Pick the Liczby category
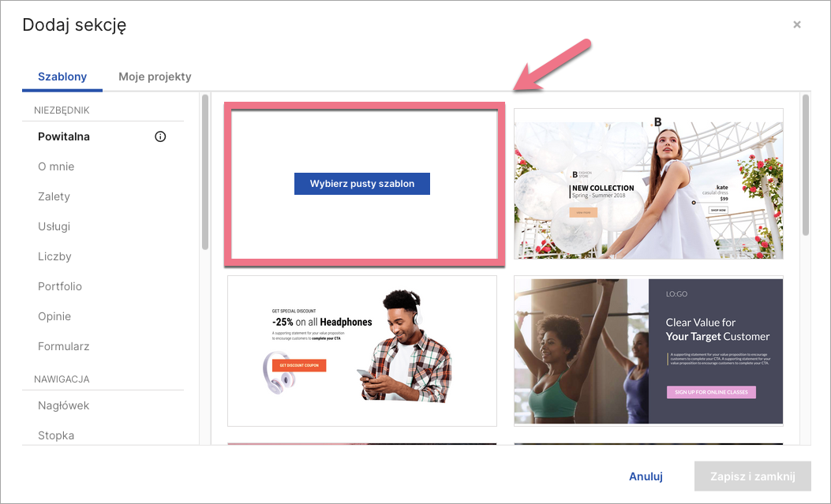The image size is (831, 504). pos(54,256)
